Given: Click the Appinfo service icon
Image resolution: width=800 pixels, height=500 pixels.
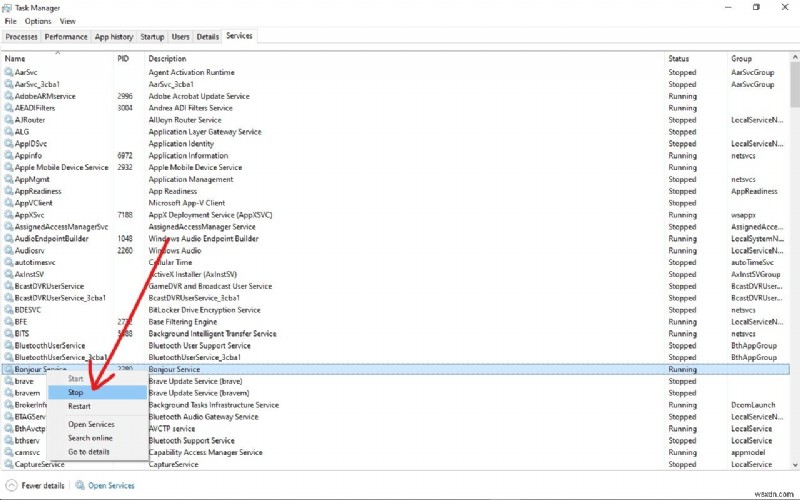Looking at the screenshot, I should [9, 155].
